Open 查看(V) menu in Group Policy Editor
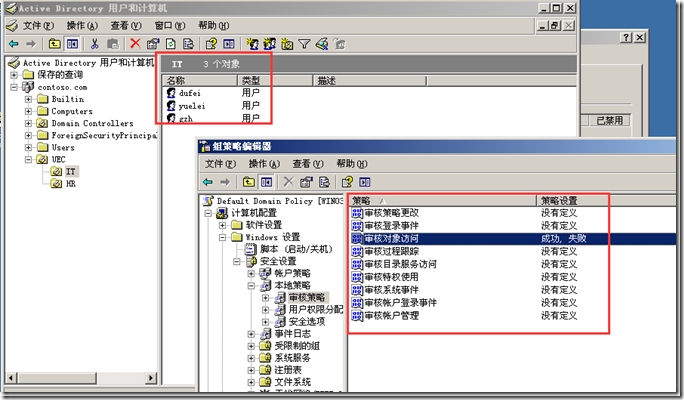The height and width of the screenshot is (400, 684). click(x=308, y=164)
